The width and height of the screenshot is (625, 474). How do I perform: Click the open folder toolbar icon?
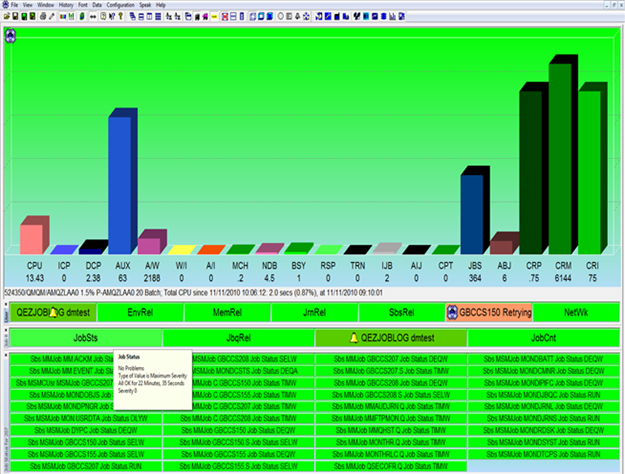(6, 16)
